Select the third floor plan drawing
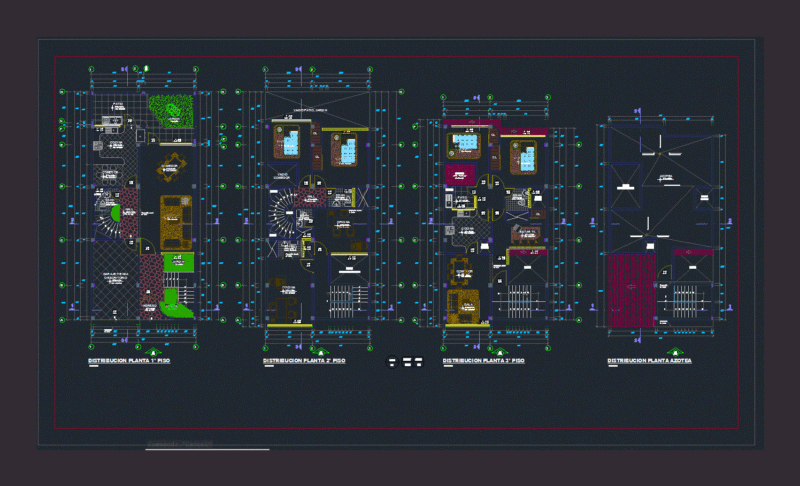 (495, 223)
